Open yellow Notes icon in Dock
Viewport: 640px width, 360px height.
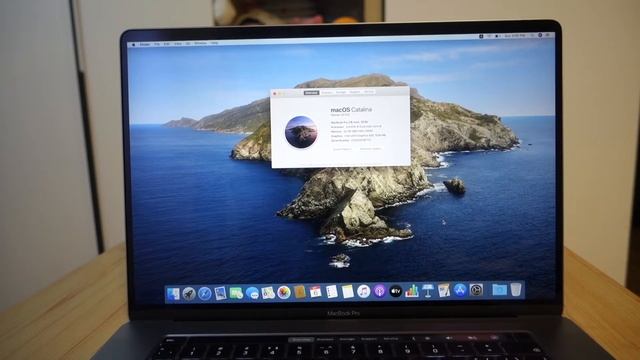click(x=347, y=291)
